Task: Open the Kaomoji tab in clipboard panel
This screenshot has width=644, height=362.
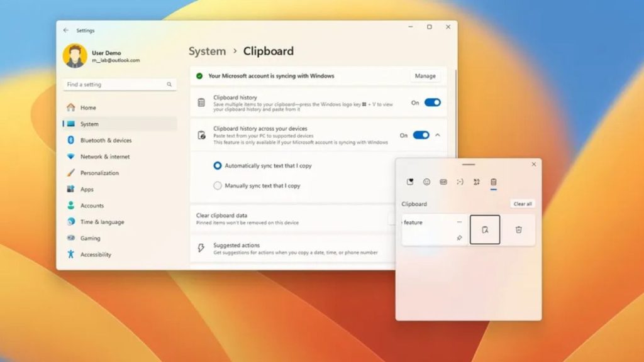Action: [x=460, y=182]
